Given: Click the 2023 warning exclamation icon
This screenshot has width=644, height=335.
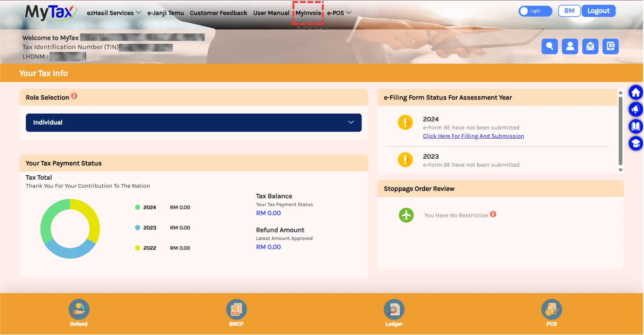Looking at the screenshot, I should coord(405,159).
